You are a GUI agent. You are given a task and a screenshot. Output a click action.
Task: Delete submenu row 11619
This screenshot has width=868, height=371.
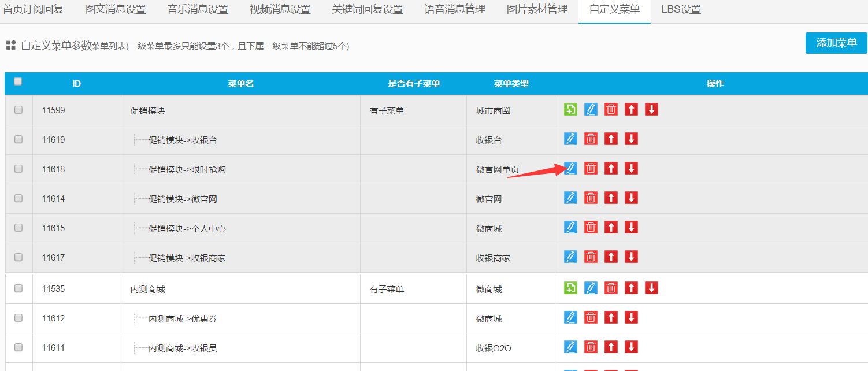(591, 139)
